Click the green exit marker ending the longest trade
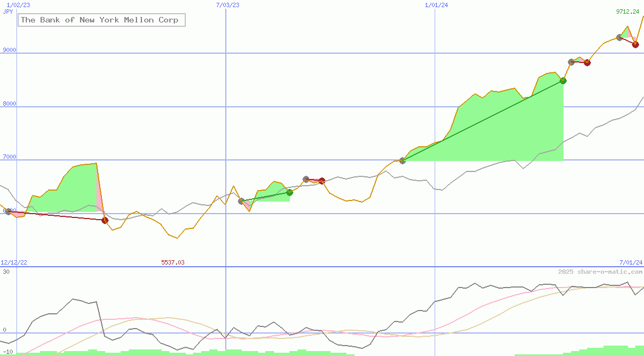 point(563,81)
